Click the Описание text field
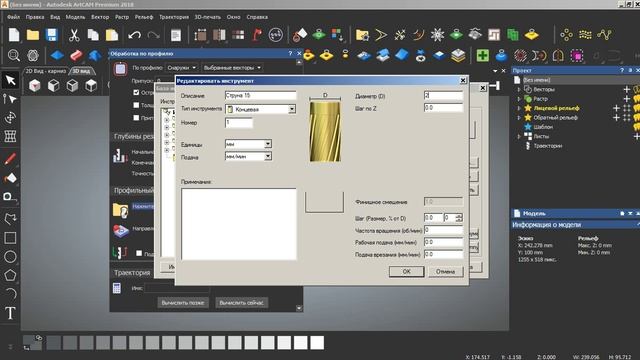The width and height of the screenshot is (640, 360). (x=260, y=96)
